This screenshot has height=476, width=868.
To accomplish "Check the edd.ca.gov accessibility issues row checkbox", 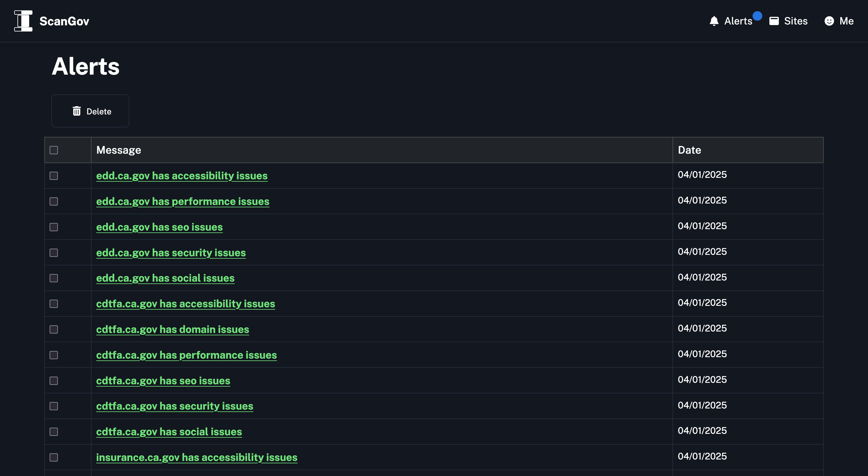I will (54, 176).
